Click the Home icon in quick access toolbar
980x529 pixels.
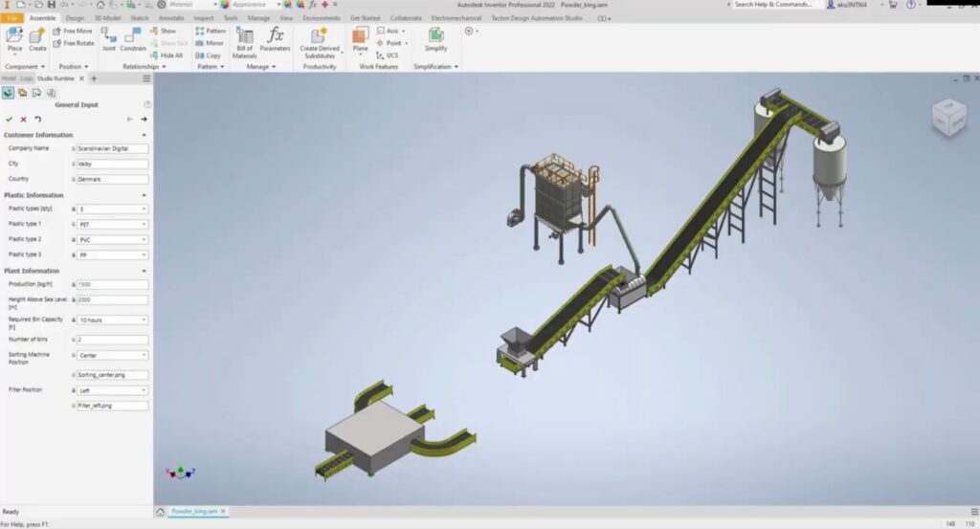point(100,5)
